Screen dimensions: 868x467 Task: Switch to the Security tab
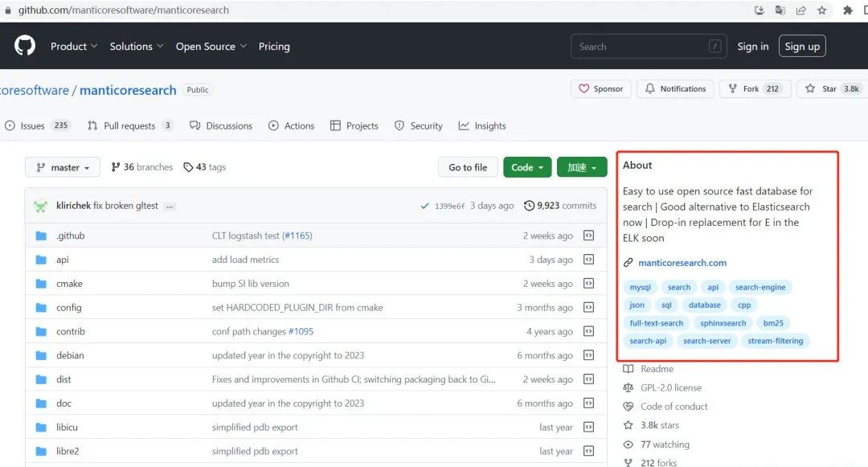[x=419, y=125]
